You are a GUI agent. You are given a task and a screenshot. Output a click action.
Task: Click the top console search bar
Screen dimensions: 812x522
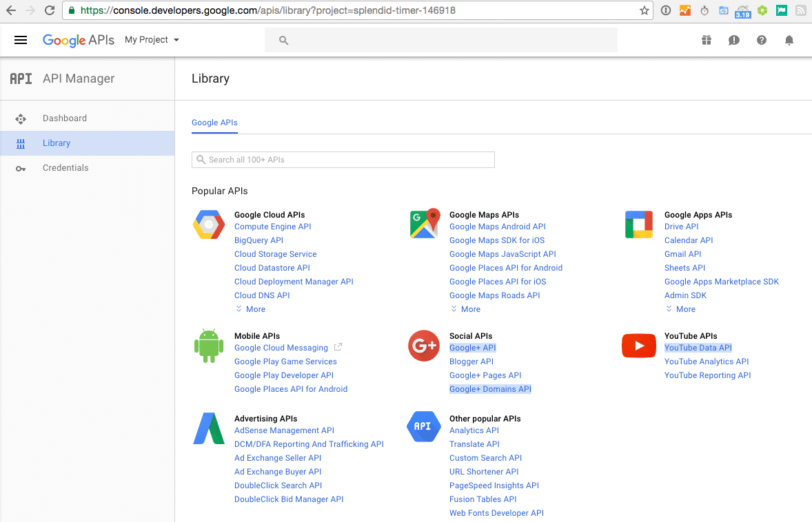point(440,40)
